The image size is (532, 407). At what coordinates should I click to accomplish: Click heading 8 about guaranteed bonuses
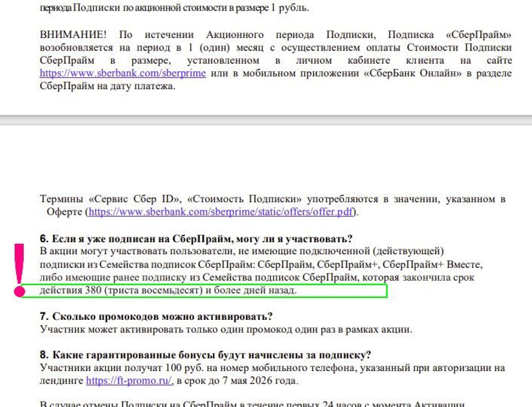point(205,354)
